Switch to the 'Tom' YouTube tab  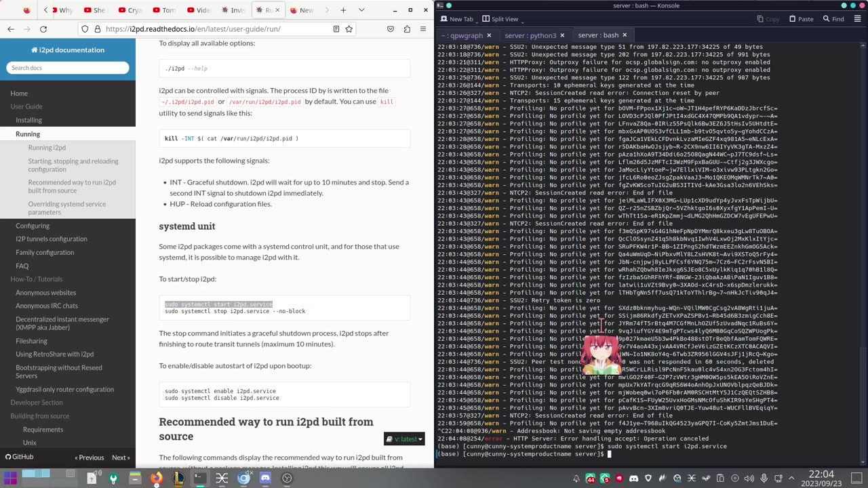coord(164,10)
